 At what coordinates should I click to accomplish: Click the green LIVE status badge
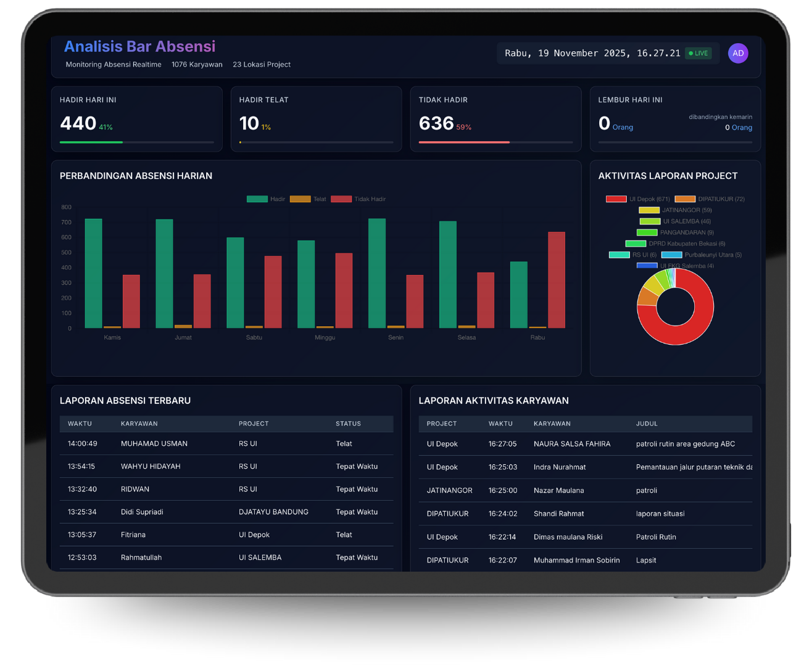[x=698, y=54]
